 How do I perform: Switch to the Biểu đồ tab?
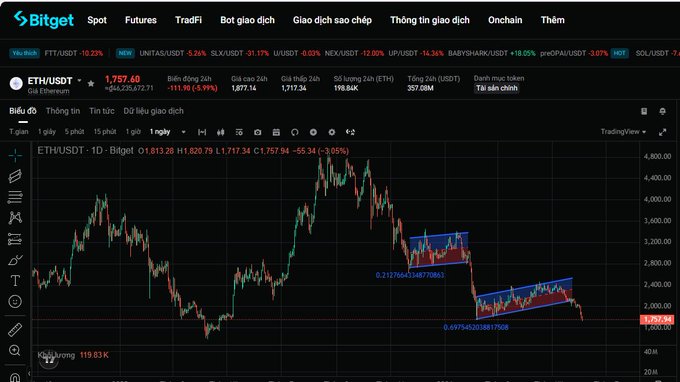pos(23,111)
